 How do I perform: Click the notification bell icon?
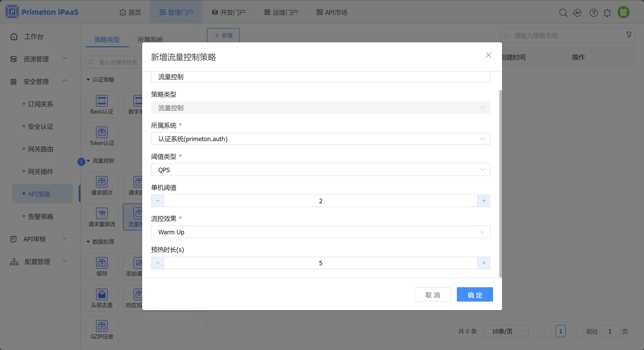point(607,13)
